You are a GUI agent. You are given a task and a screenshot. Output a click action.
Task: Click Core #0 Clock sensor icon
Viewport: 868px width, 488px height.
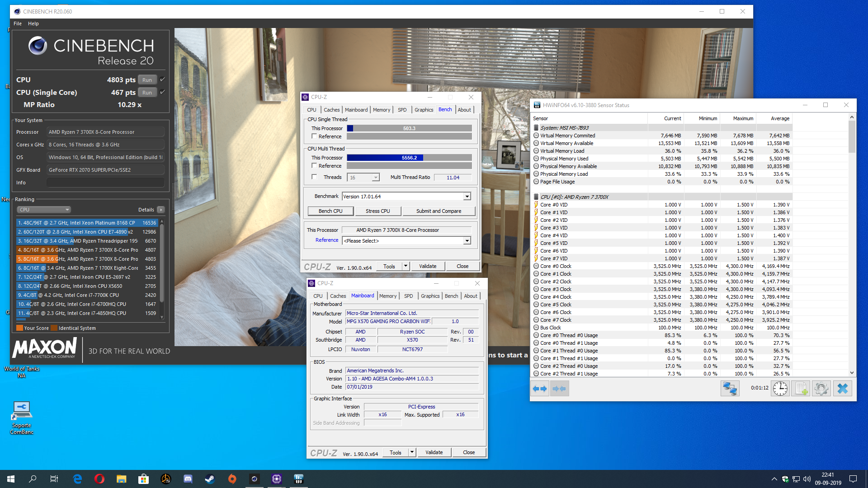536,266
